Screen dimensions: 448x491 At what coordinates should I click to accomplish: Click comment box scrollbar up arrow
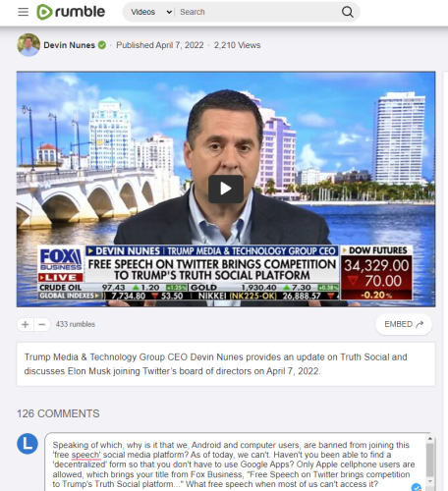430,439
